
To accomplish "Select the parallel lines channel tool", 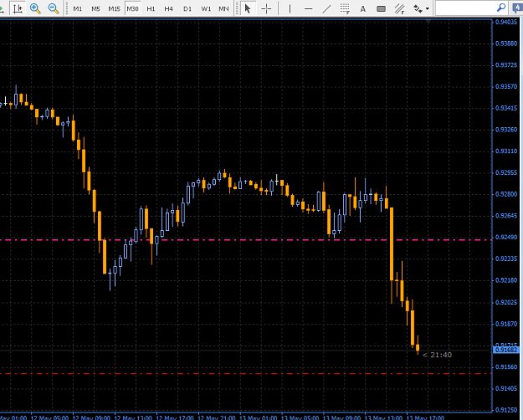I will (x=400, y=8).
